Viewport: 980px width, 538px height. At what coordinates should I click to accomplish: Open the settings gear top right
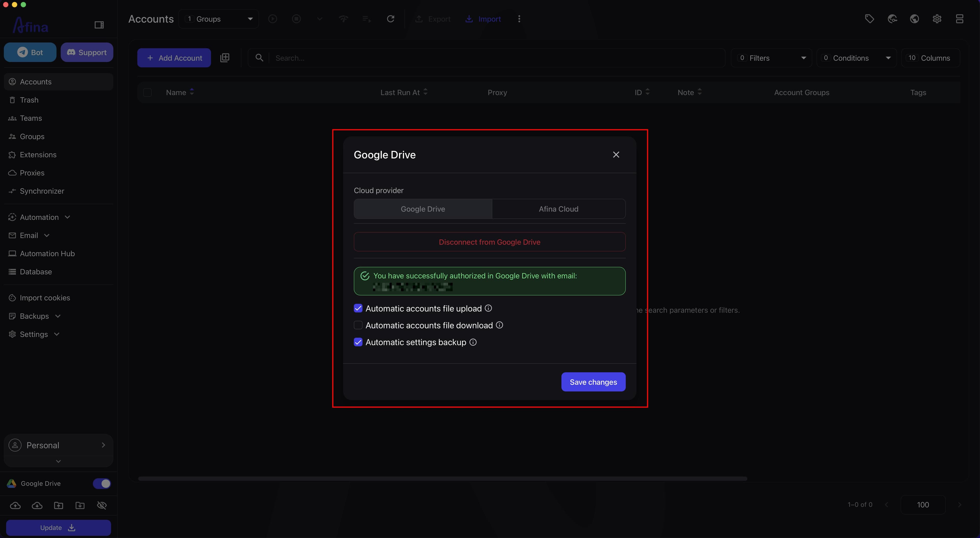tap(937, 19)
